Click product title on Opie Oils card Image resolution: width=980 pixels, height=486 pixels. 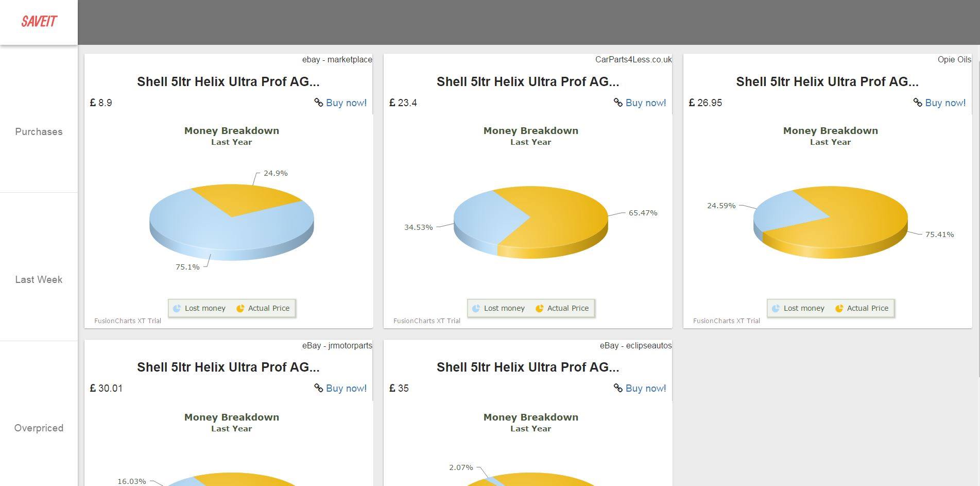click(827, 81)
